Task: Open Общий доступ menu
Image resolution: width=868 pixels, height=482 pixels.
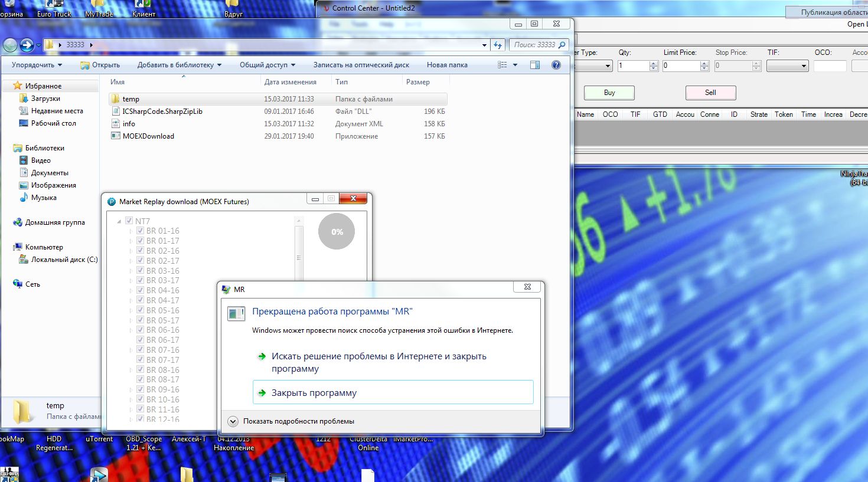Action: (x=267, y=65)
